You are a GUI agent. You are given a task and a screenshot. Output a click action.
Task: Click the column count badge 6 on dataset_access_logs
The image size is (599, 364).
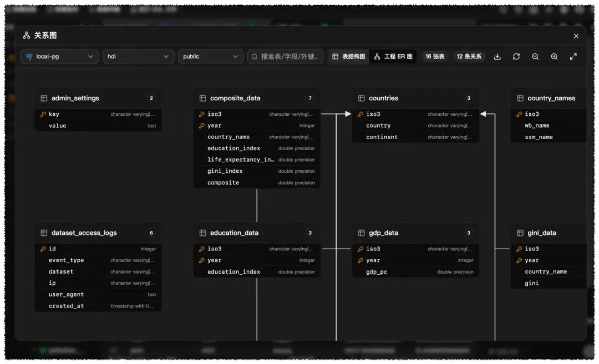coord(151,233)
